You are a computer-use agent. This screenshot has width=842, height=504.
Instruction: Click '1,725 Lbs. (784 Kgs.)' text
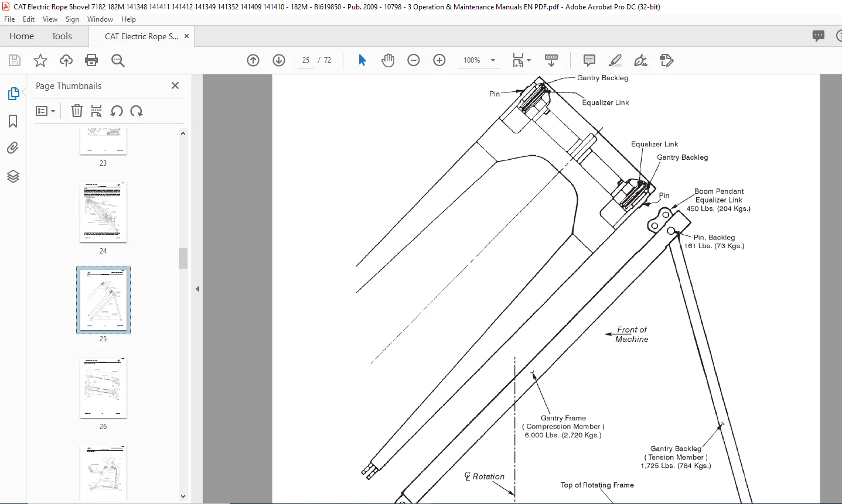(x=676, y=466)
